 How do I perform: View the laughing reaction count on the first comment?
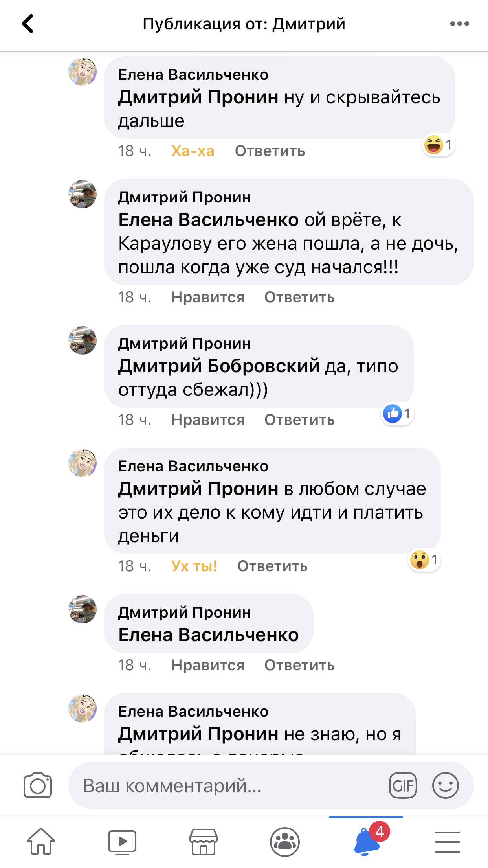pos(438,145)
